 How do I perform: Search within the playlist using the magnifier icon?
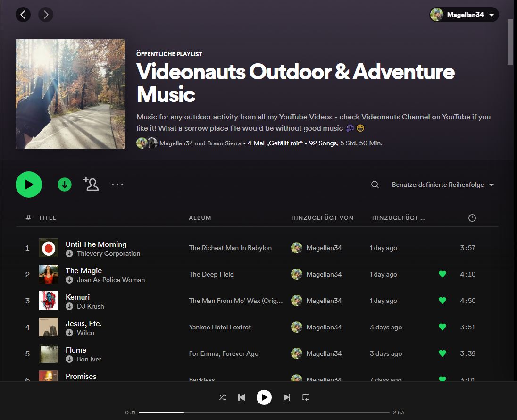point(375,185)
